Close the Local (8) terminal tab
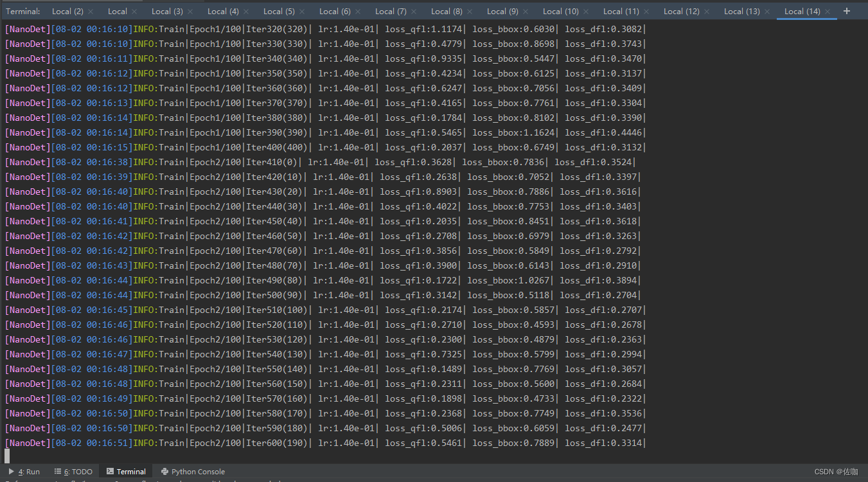The height and width of the screenshot is (482, 868). [x=470, y=12]
